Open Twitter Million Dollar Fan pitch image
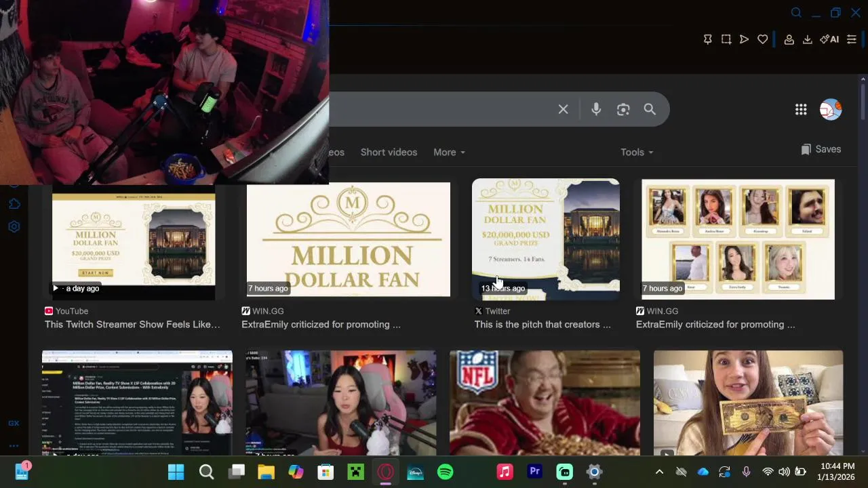 (546, 239)
